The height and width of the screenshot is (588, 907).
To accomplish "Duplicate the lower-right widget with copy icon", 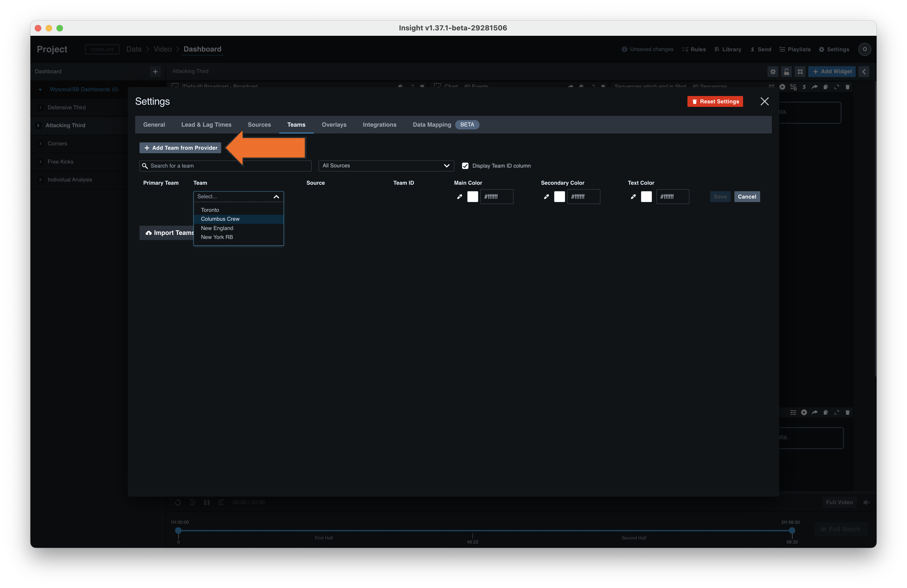I will tap(826, 412).
